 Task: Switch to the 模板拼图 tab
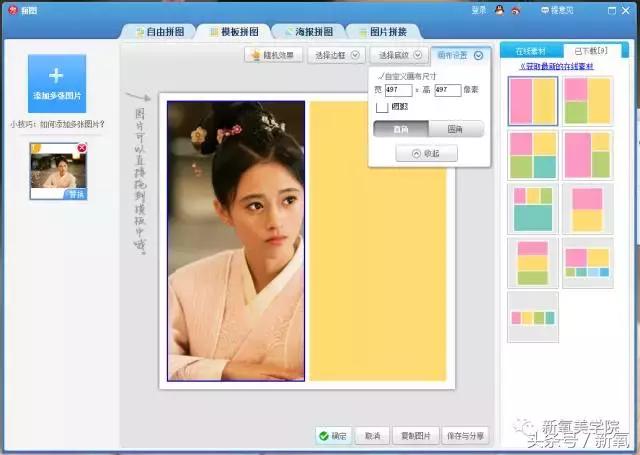[234, 32]
